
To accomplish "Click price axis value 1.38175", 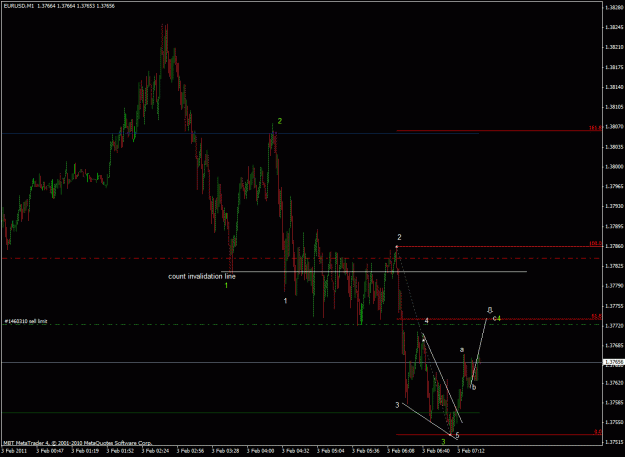I will tap(612, 67).
